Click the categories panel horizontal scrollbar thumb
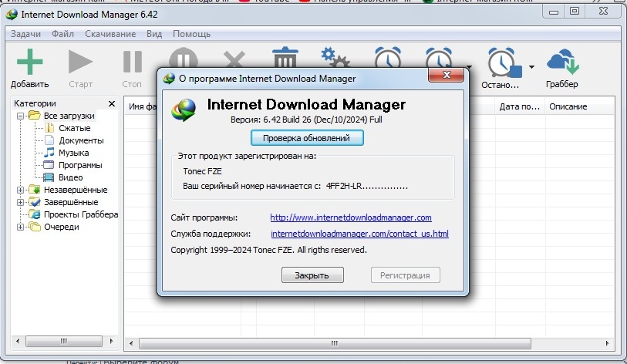Screen dimensions: 627x364 (64, 341)
